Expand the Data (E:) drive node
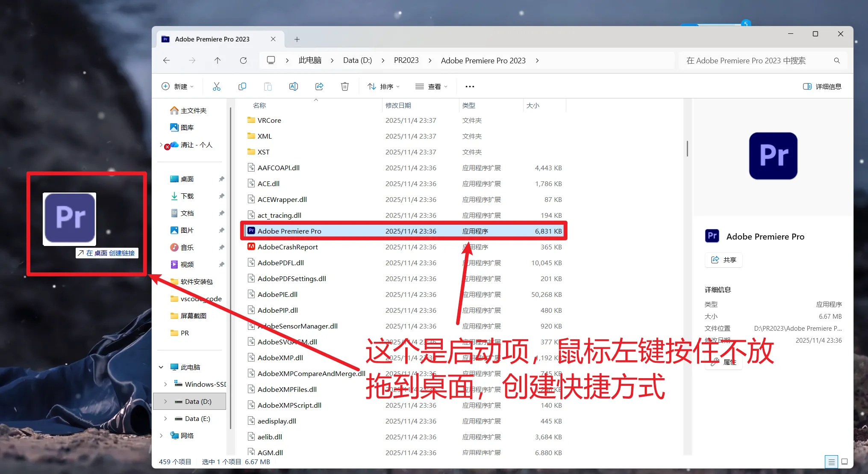Screen dimensions: 868x474 click(x=165, y=418)
